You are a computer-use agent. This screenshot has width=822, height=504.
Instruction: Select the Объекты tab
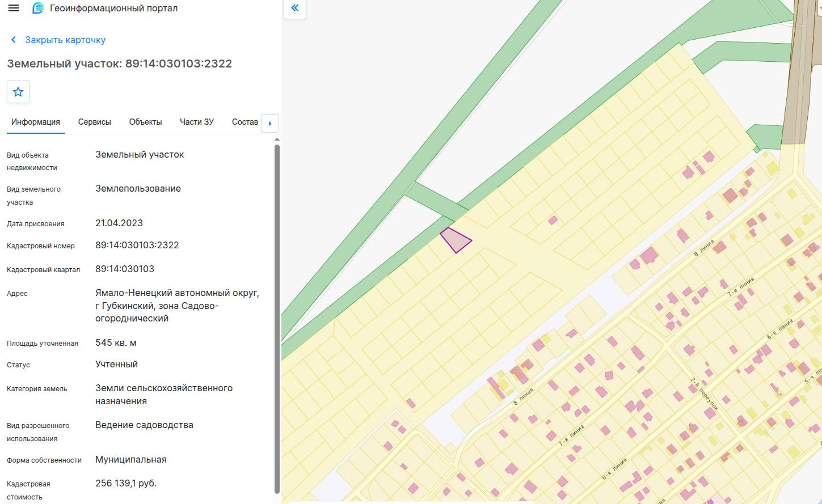coord(145,122)
